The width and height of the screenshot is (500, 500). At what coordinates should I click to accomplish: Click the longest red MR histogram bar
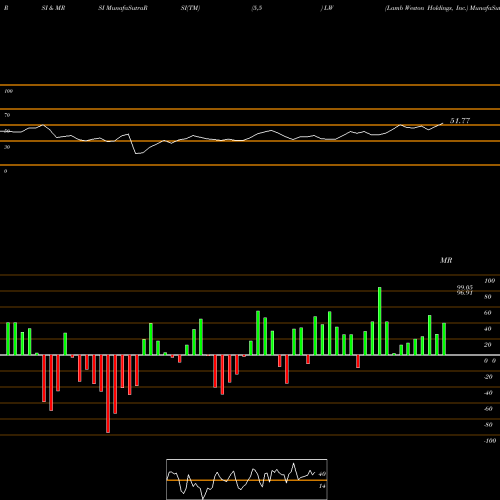(108, 394)
